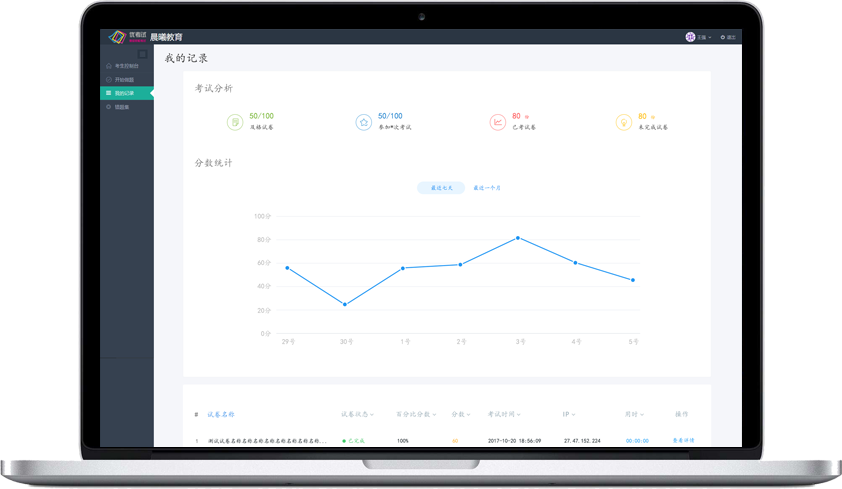Click the user avatar in top bar
The image size is (842, 489).
pos(690,37)
